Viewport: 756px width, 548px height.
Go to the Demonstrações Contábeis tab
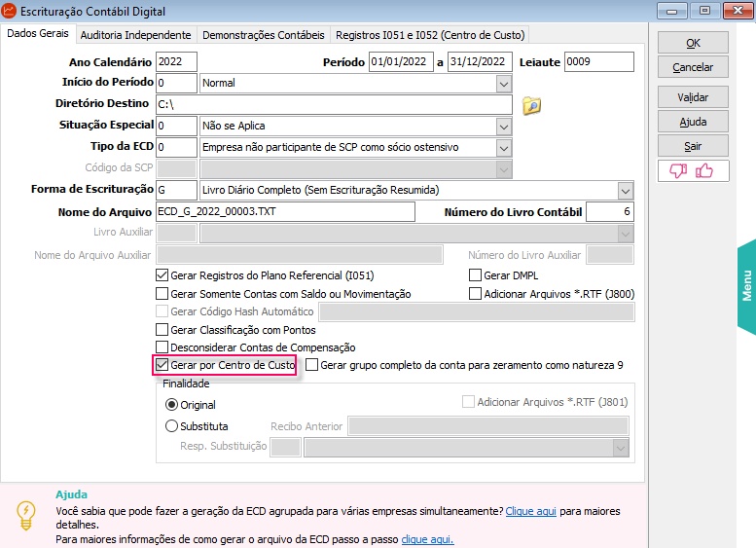(x=264, y=35)
